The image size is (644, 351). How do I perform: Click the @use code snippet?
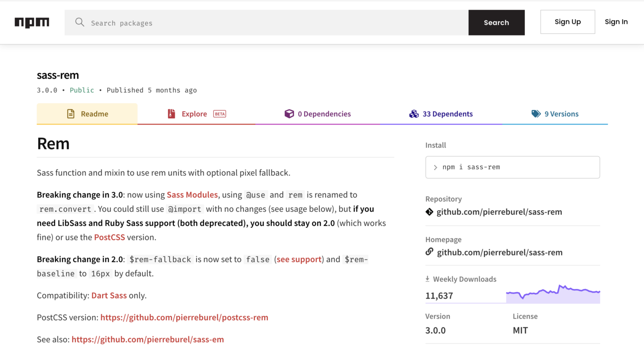(256, 195)
